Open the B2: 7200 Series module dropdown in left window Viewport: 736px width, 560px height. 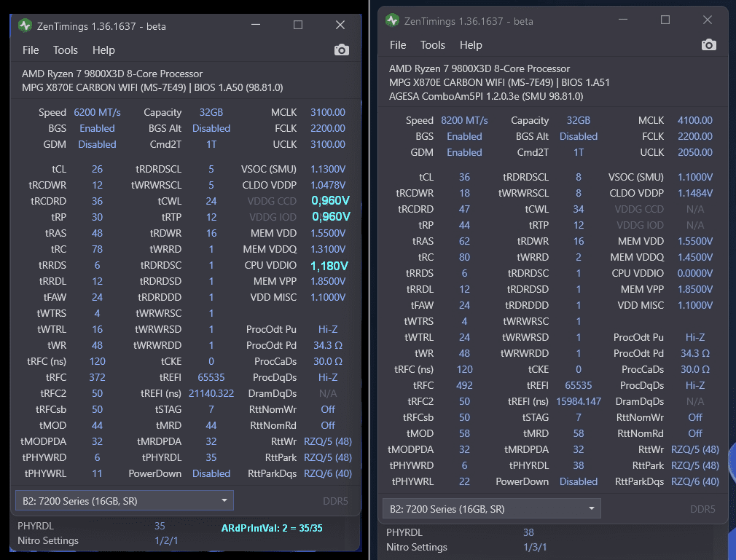[x=125, y=501]
